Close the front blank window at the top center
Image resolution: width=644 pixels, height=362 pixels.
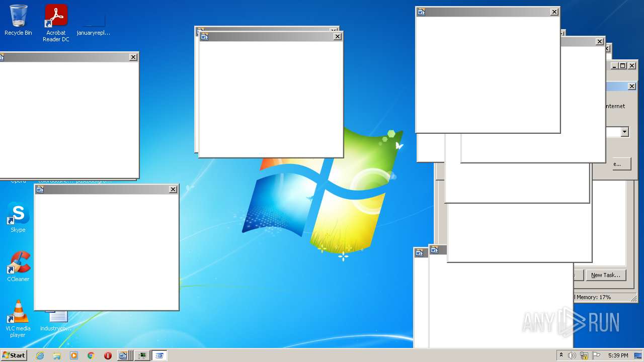coord(338,37)
